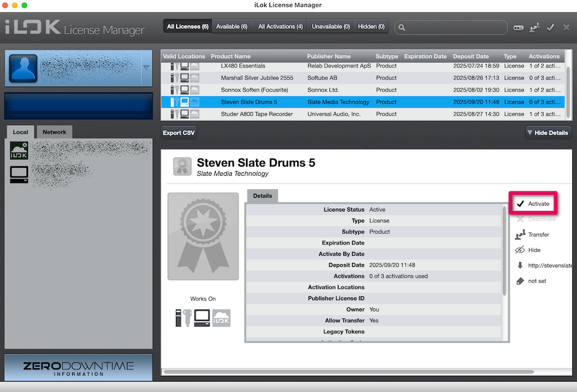
Task: Collapse panel with Hide Details button
Action: pyautogui.click(x=548, y=133)
